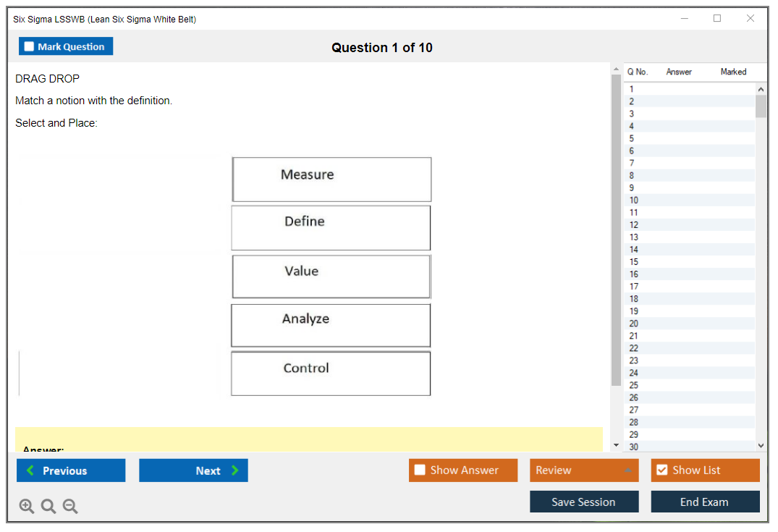Maximize the exam window
The width and height of the screenshot is (778, 532).
point(717,19)
